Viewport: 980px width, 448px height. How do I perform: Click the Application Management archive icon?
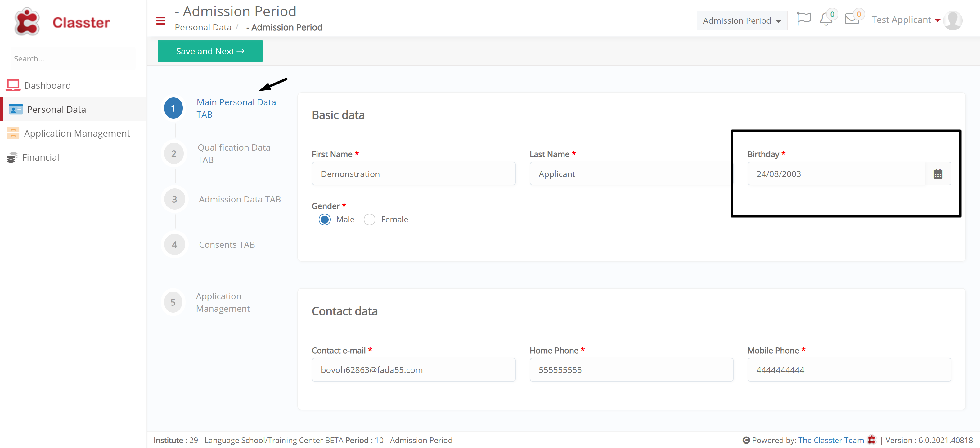pyautogui.click(x=13, y=133)
